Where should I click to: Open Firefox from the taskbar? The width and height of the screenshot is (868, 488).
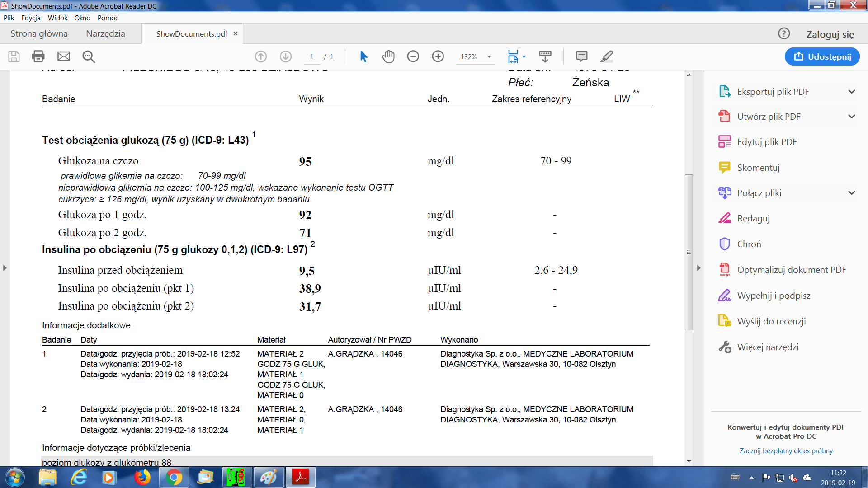click(x=142, y=477)
